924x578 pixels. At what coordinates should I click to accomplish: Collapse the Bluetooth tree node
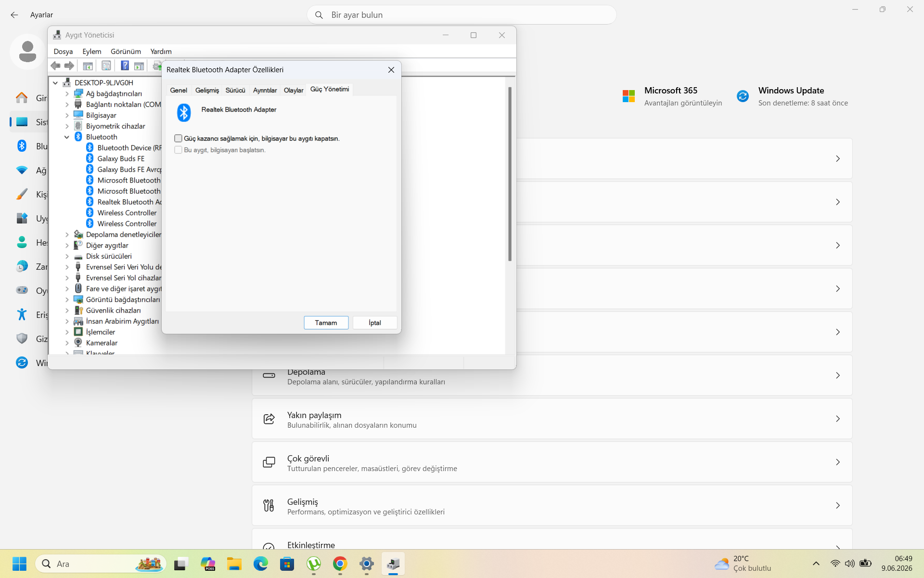67,137
